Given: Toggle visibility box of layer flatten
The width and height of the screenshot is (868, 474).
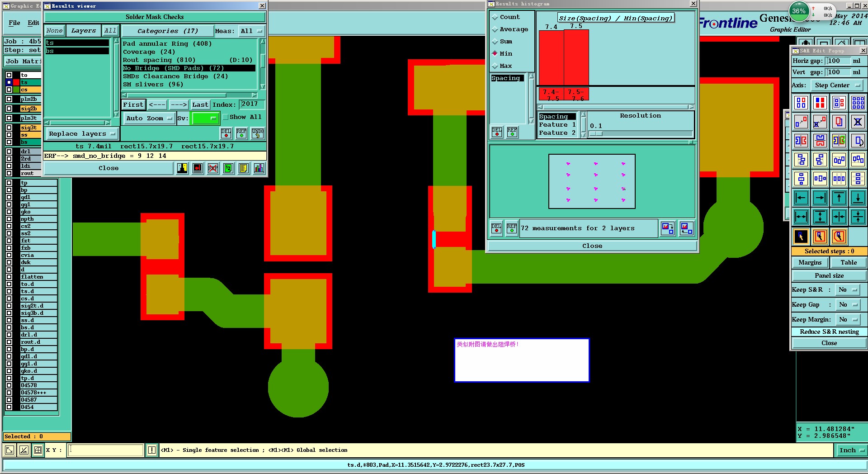Looking at the screenshot, I should [9, 277].
